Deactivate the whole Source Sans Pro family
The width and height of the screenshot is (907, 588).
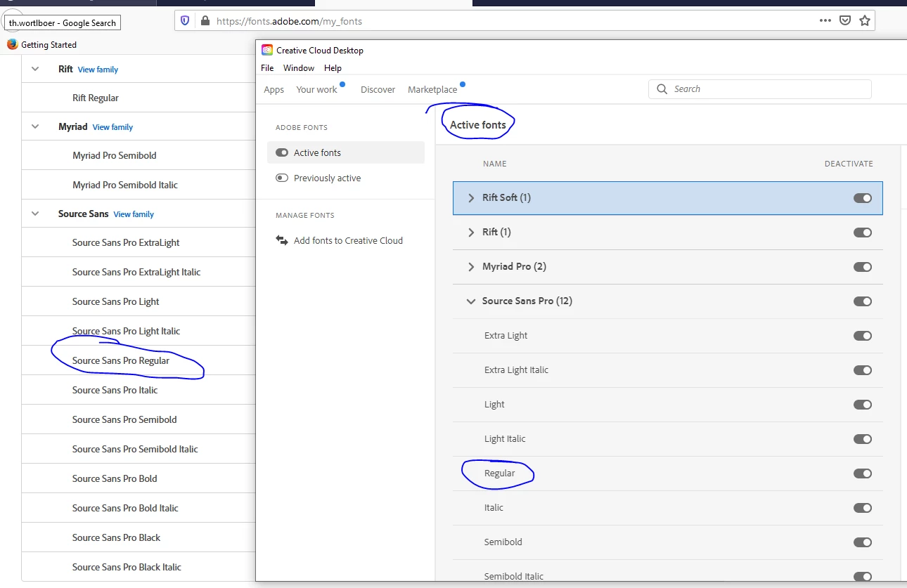pyautogui.click(x=863, y=301)
